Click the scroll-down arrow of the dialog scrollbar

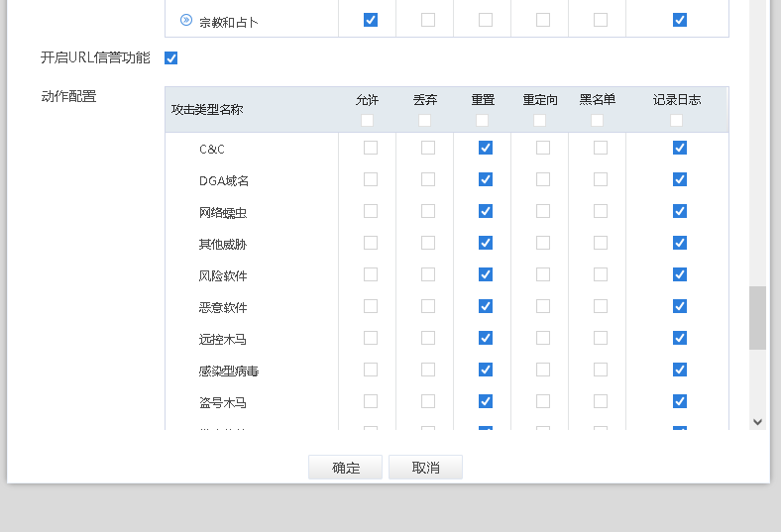click(x=758, y=421)
